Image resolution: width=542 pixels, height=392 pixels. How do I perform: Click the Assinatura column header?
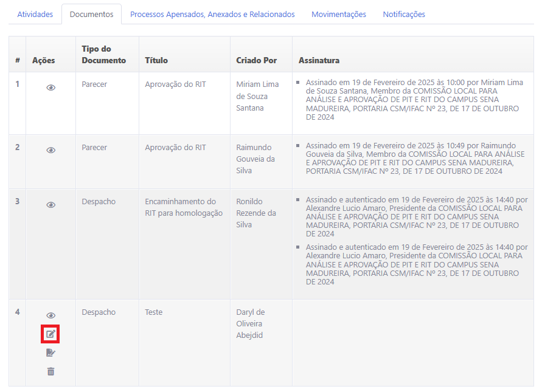coord(319,60)
